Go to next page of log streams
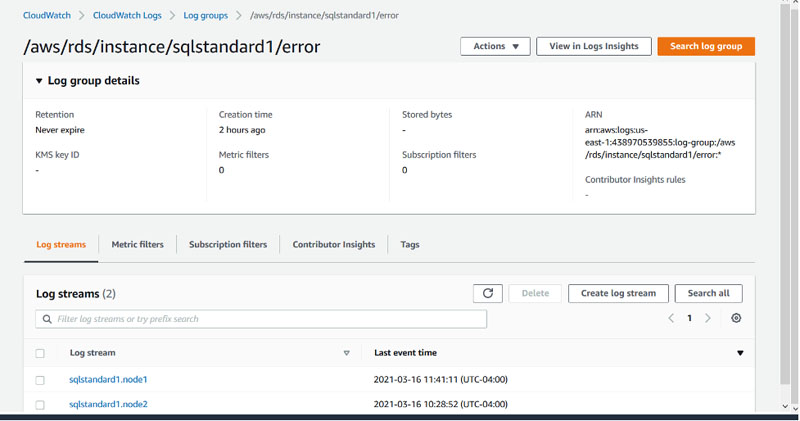The width and height of the screenshot is (800, 421). (x=708, y=318)
